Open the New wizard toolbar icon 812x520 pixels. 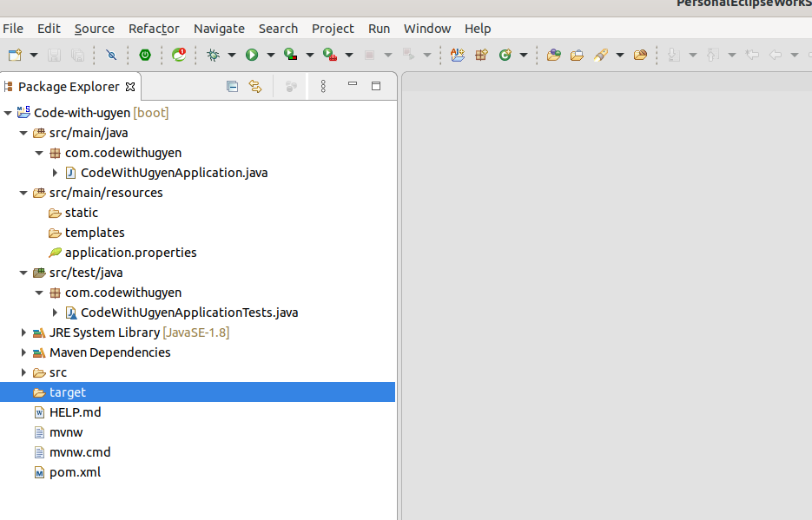16,55
